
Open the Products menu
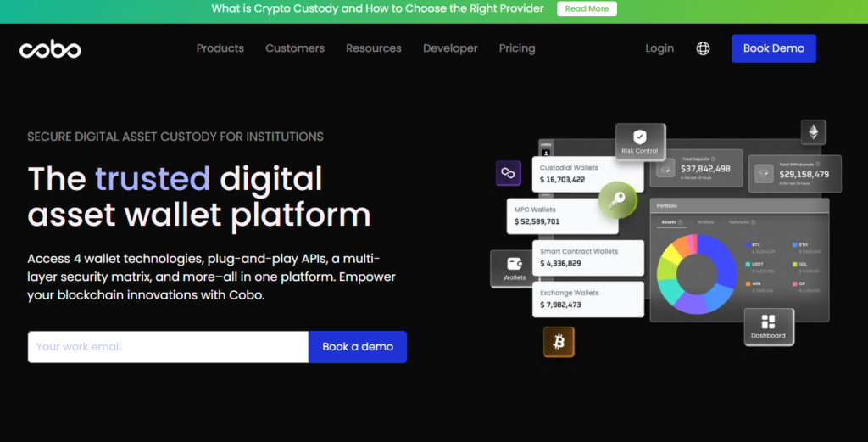click(x=220, y=48)
